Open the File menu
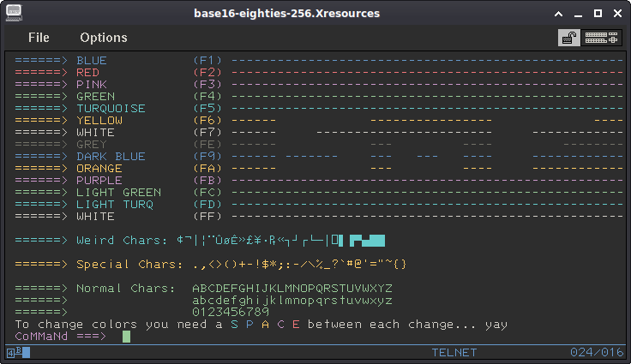 tap(39, 38)
